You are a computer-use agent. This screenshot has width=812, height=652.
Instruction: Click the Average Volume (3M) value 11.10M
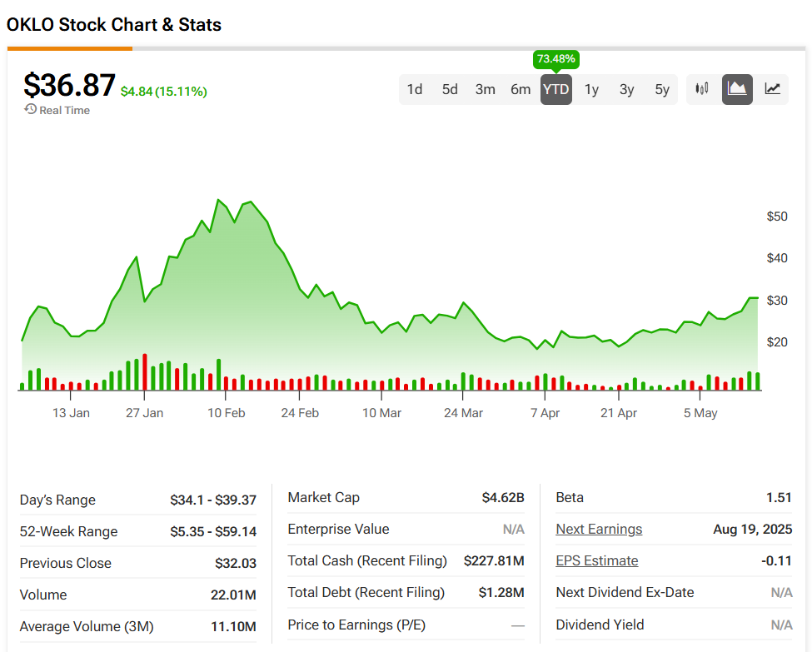click(233, 627)
